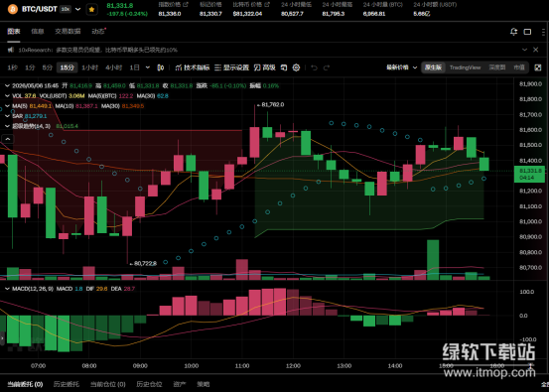Open the 策略 strategy tab

coord(204,384)
